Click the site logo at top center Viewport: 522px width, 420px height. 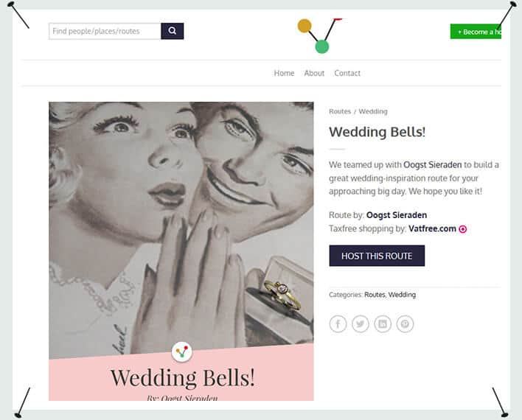click(320, 35)
